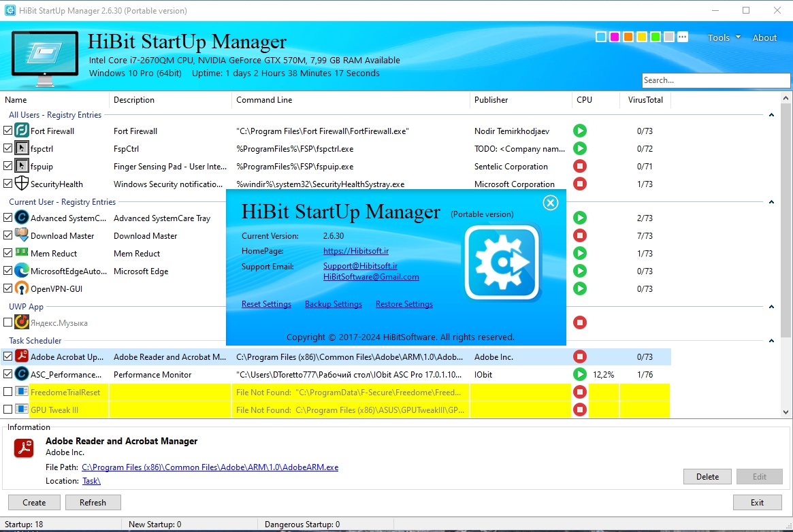
Task: Click the Download Master entry icon
Action: pyautogui.click(x=21, y=235)
